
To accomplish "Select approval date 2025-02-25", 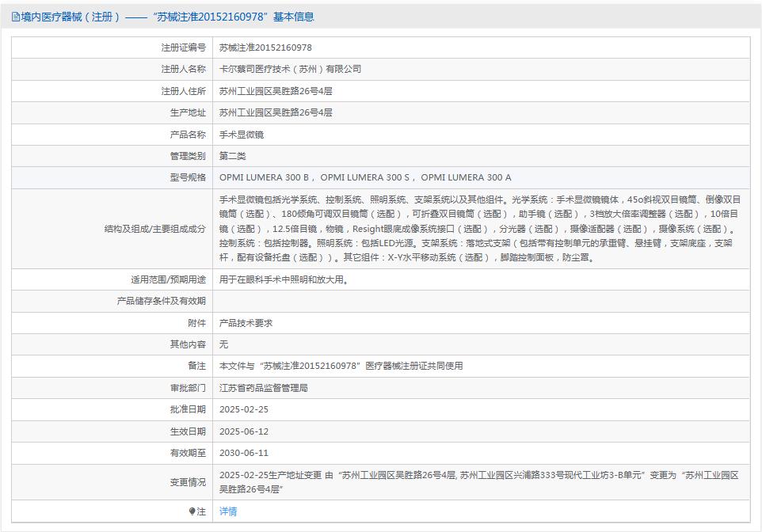I will (x=243, y=409).
